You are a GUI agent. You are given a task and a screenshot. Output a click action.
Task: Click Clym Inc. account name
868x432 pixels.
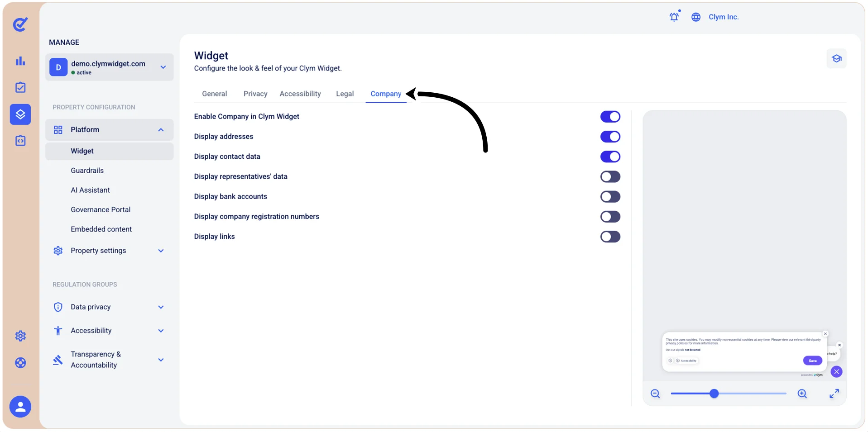click(724, 17)
